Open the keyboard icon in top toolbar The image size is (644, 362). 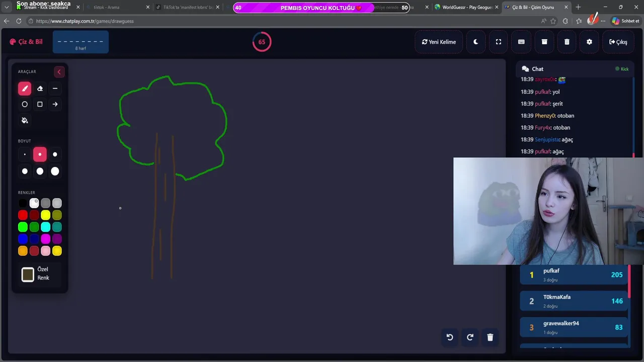click(x=521, y=42)
